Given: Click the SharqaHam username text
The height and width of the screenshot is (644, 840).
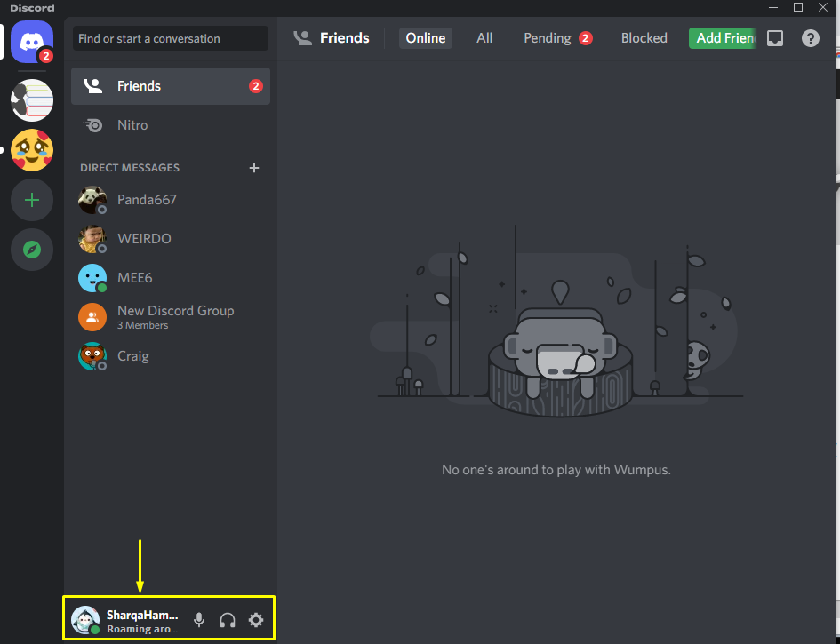Looking at the screenshot, I should pos(142,615).
